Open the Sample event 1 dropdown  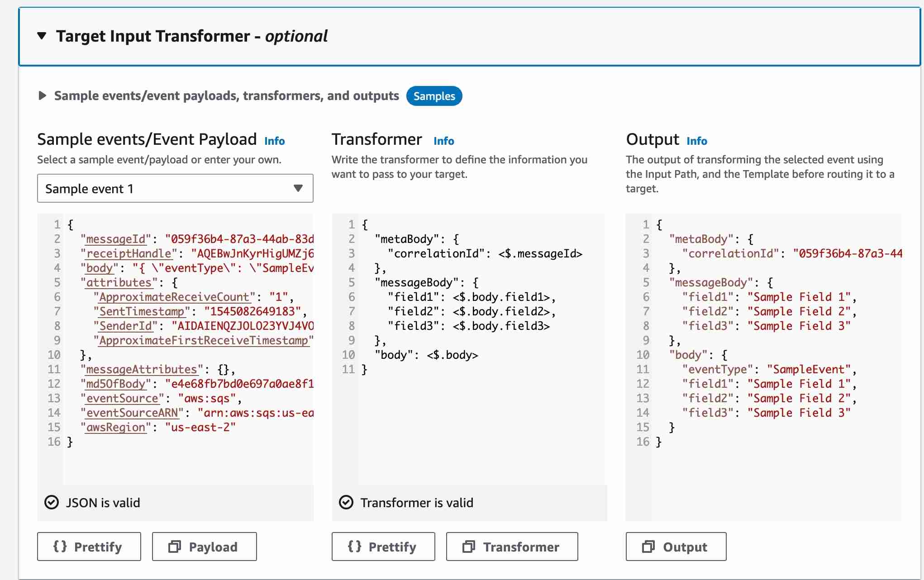pos(175,188)
